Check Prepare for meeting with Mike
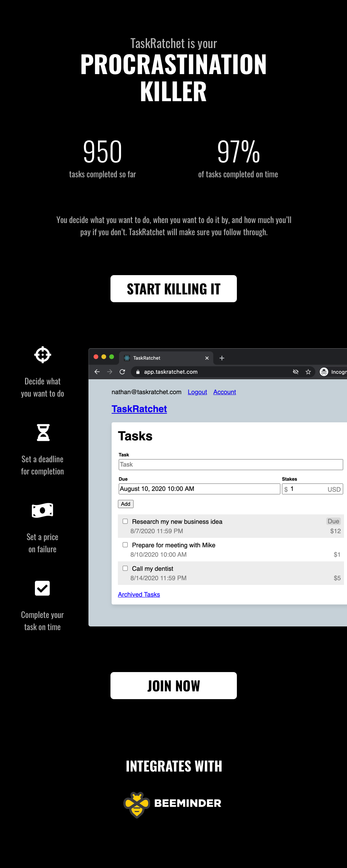Viewport: 347px width, 868px height. coord(125,544)
